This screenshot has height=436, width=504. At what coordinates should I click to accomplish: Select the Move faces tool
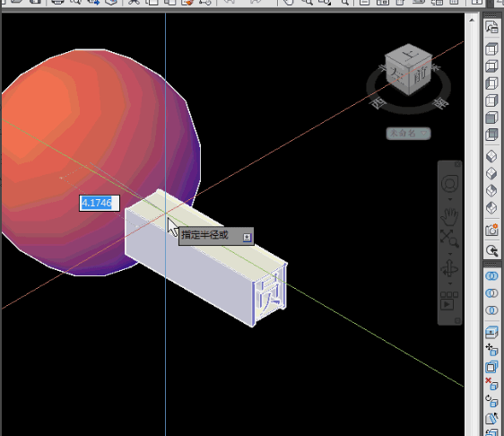pyautogui.click(x=491, y=350)
